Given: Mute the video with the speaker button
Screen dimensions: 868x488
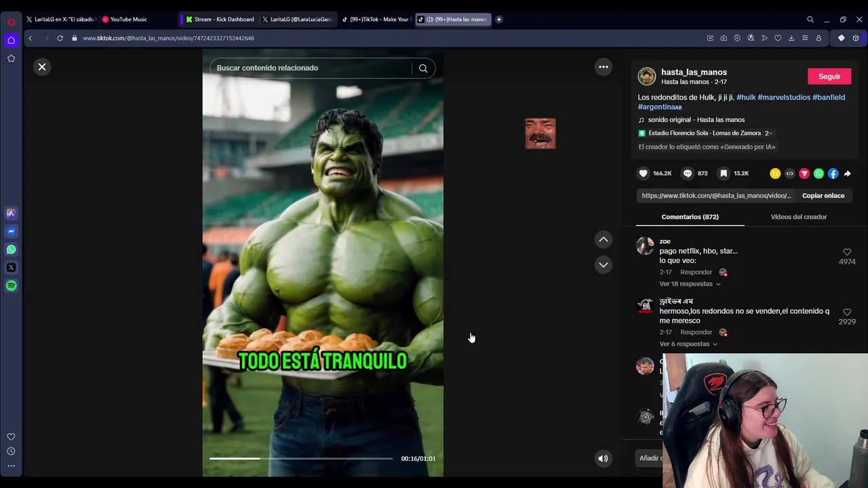Looking at the screenshot, I should pyautogui.click(x=603, y=459).
